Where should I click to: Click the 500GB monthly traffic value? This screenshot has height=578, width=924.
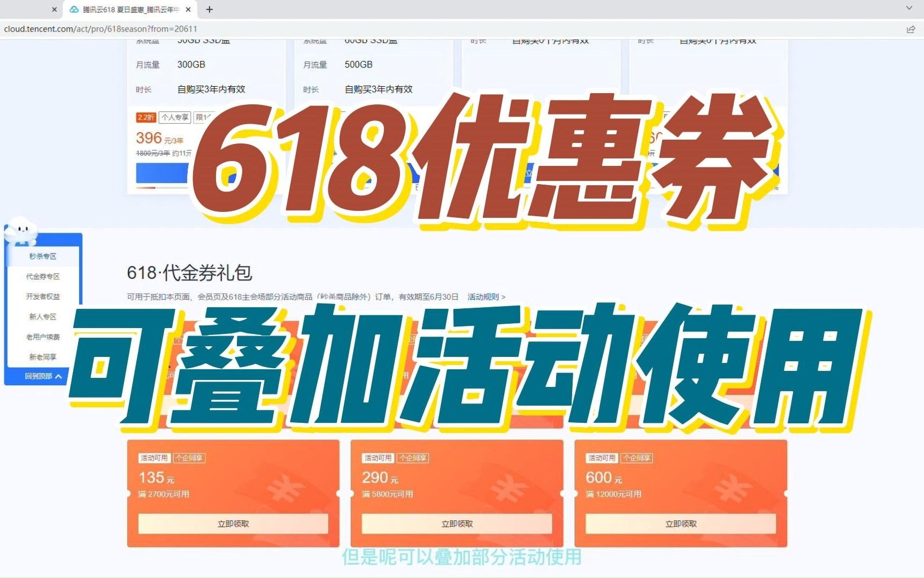[359, 65]
